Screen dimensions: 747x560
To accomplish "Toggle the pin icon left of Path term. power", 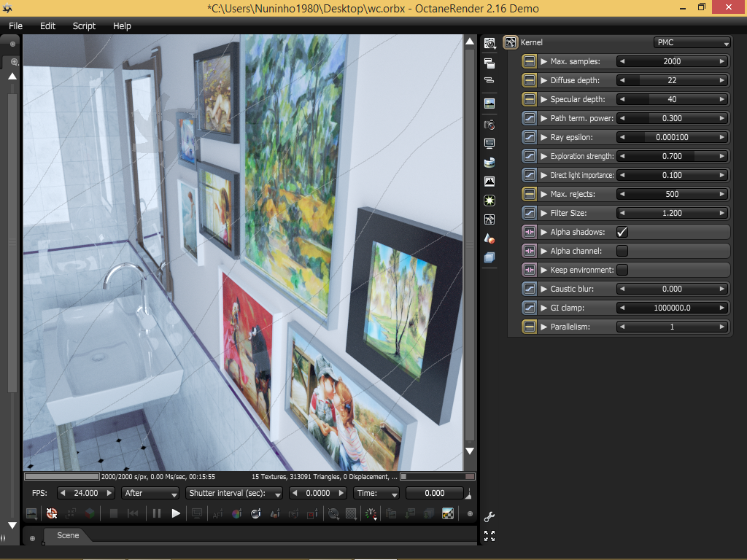I will pos(530,118).
